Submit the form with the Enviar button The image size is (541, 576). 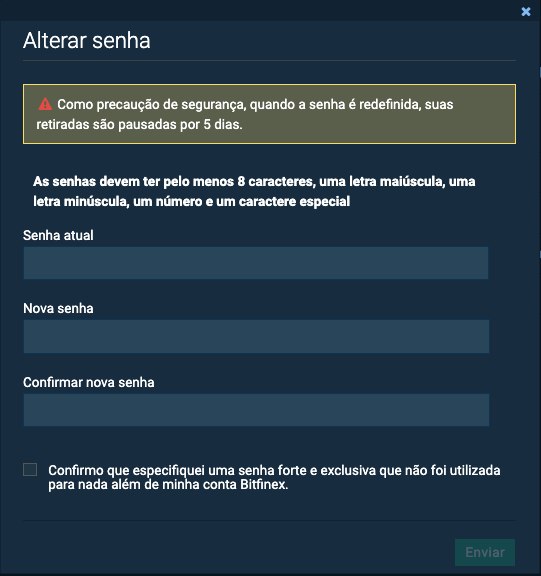click(485, 552)
